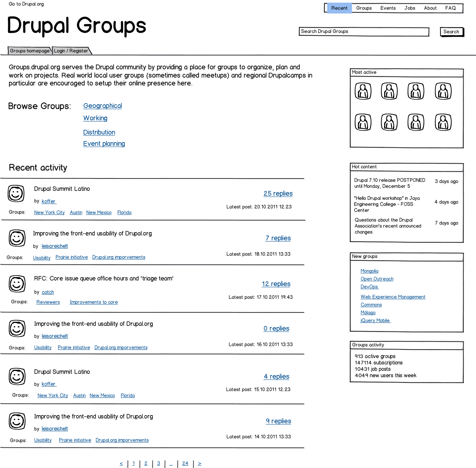Open the Geographical groups listing
Image resolution: width=476 pixels, height=468 pixels.
102,106
